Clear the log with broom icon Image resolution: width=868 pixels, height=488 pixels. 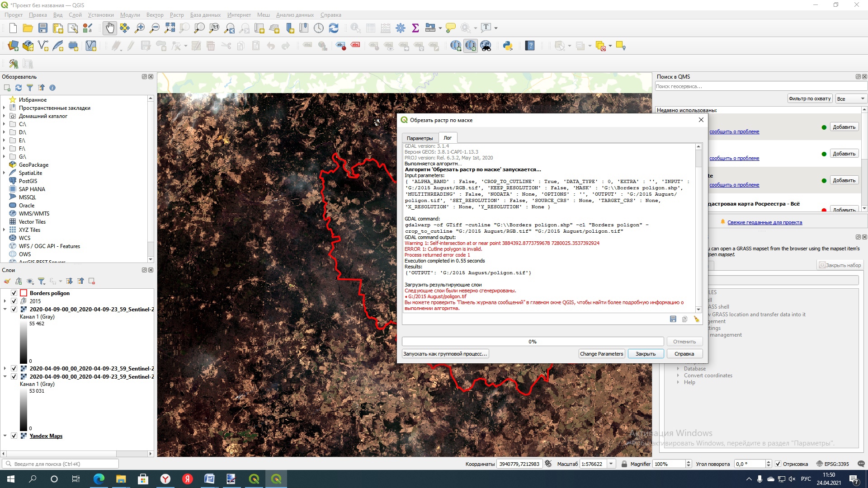pyautogui.click(x=696, y=319)
